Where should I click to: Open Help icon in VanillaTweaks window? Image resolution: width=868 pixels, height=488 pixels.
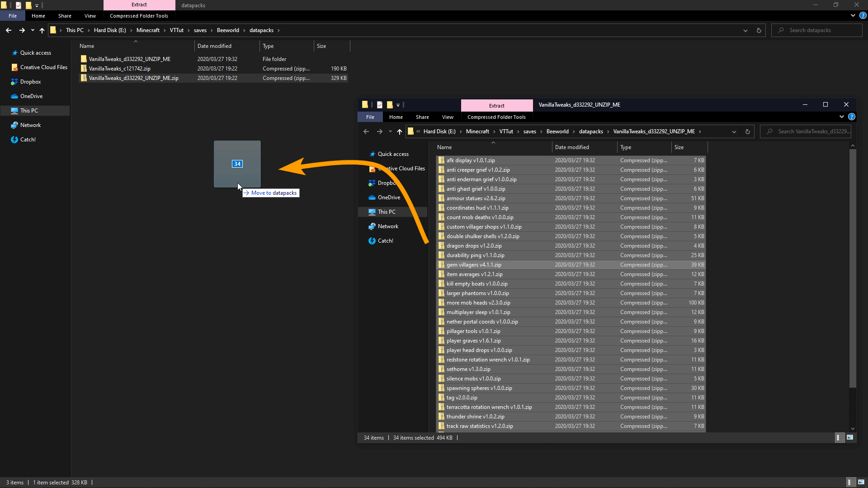[852, 117]
